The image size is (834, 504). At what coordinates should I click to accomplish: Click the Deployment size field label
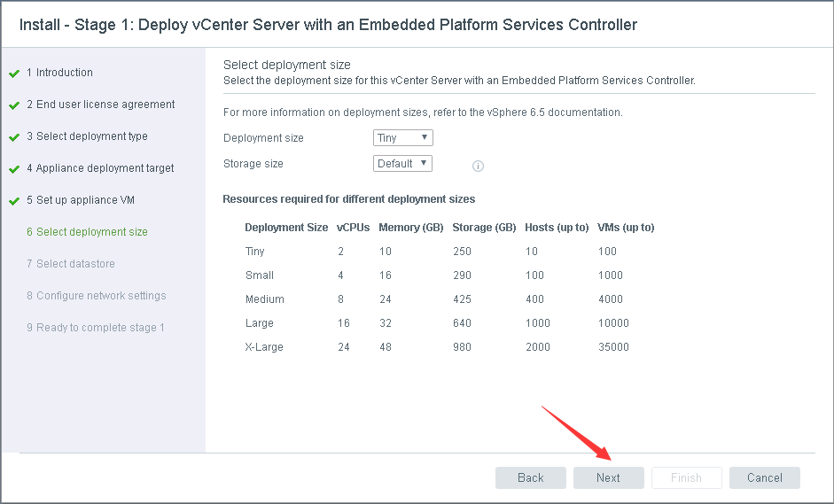(263, 138)
